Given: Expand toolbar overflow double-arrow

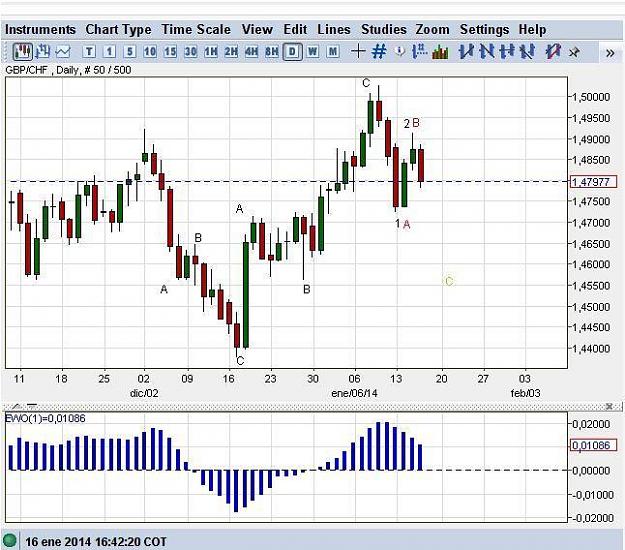Looking at the screenshot, I should (x=610, y=53).
